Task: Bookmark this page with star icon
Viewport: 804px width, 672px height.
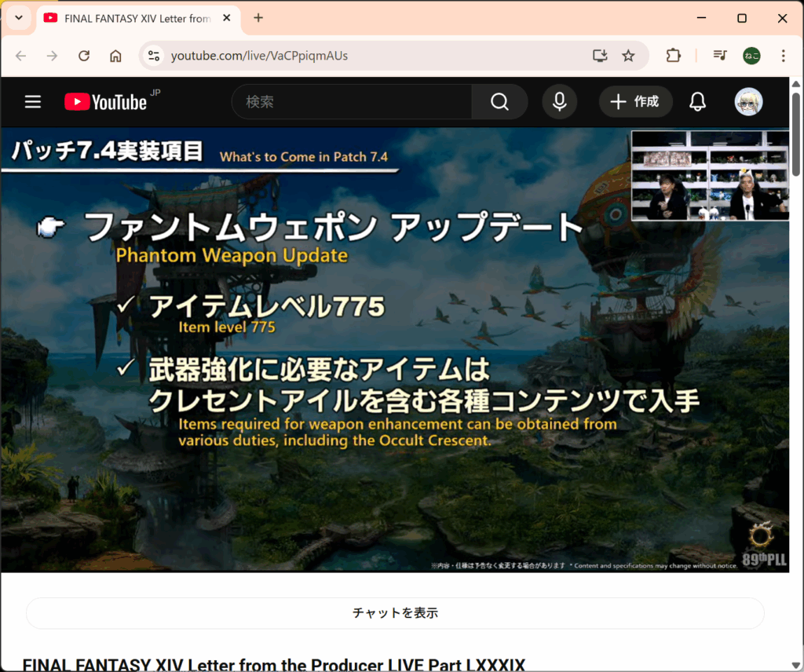Action: (x=628, y=56)
